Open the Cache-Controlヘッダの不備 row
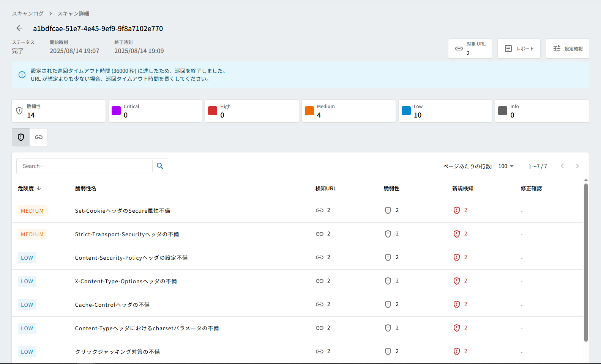601x364 pixels. click(297, 305)
